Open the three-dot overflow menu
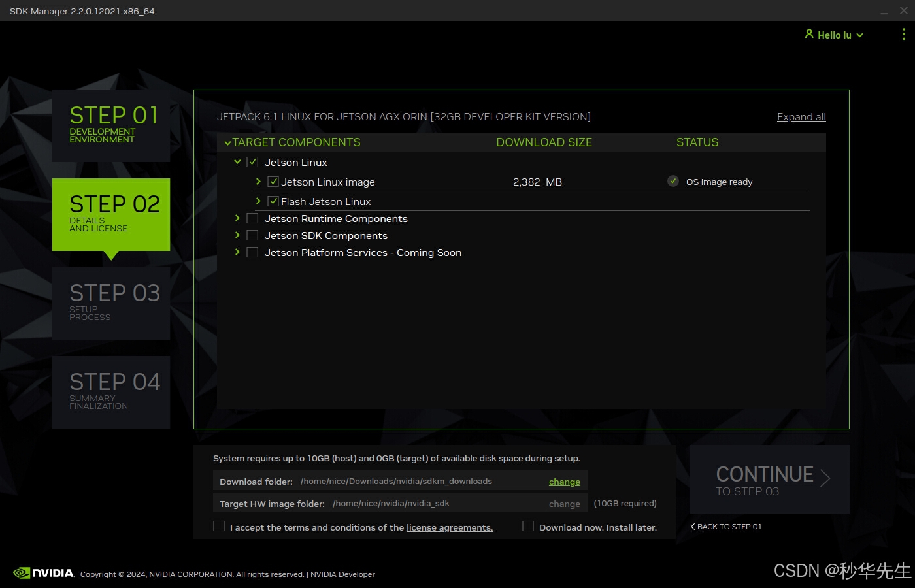Viewport: 915px width, 588px height. [x=904, y=34]
